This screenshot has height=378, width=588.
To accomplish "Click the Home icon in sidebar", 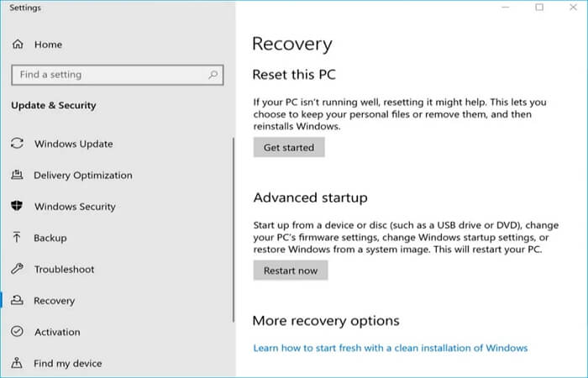I will [x=17, y=45].
